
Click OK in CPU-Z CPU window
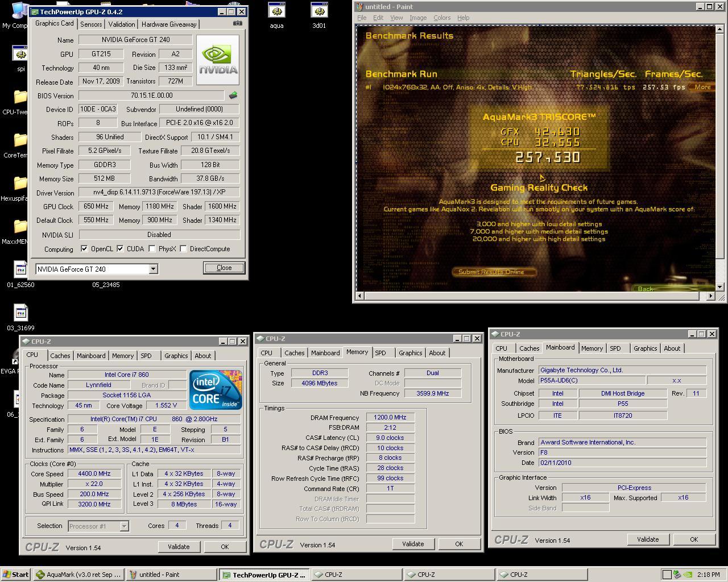225,547
